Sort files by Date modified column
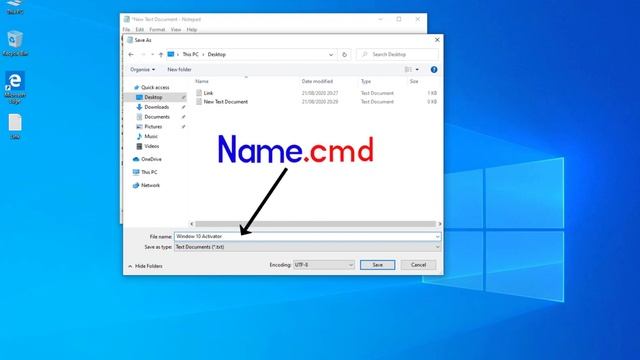Screen dimensions: 640x360 317,81
